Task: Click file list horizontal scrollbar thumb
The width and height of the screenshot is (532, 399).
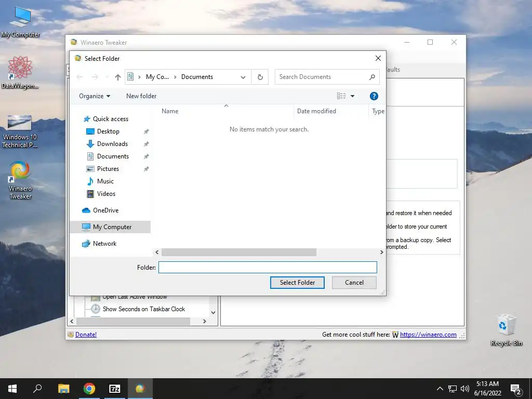Action: tap(239, 252)
